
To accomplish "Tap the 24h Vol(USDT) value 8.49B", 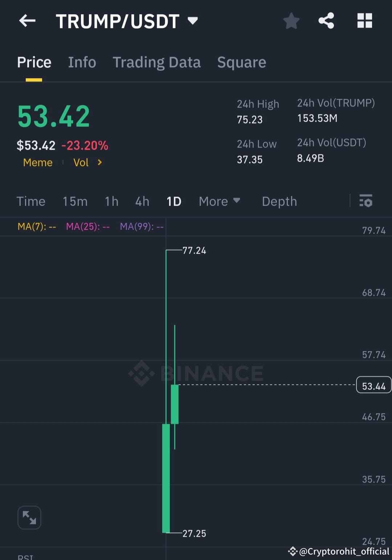I will pyautogui.click(x=310, y=158).
